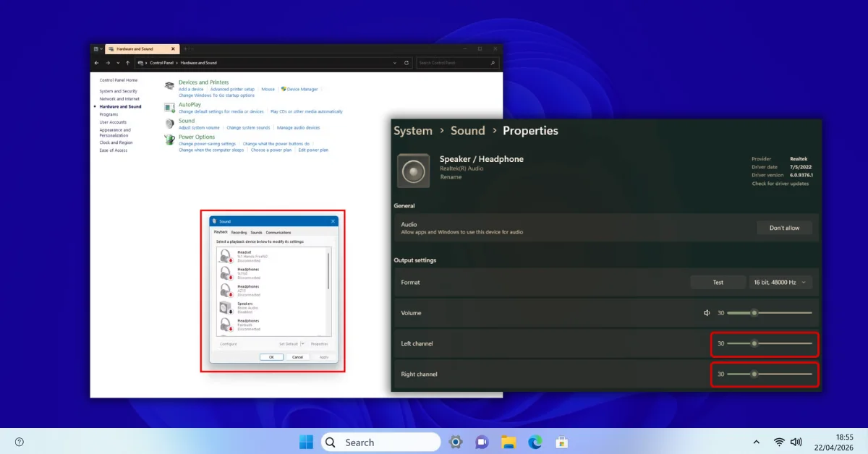Switch to the Communications tab
The image size is (868, 454).
coord(278,232)
